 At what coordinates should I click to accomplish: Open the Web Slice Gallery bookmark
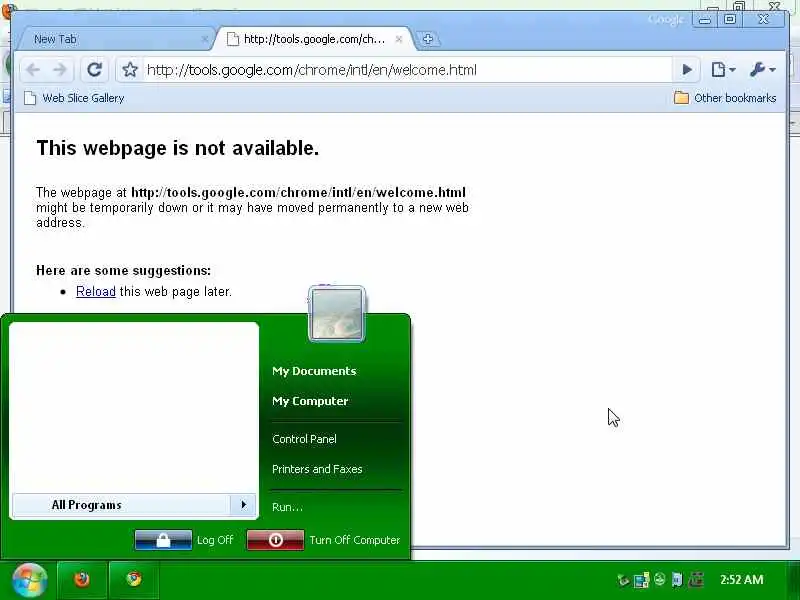pos(74,98)
